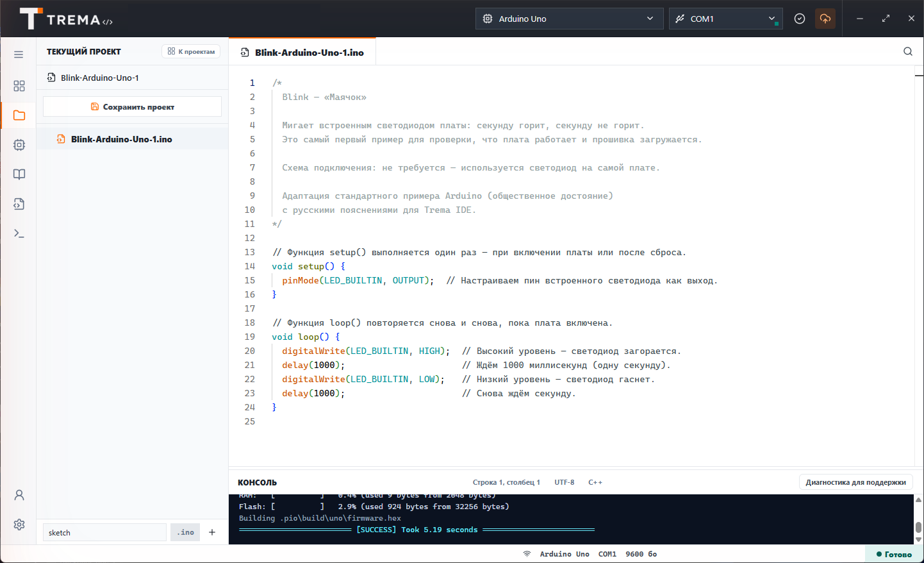Click the chip icon in the Arduino Uno selector

point(488,19)
